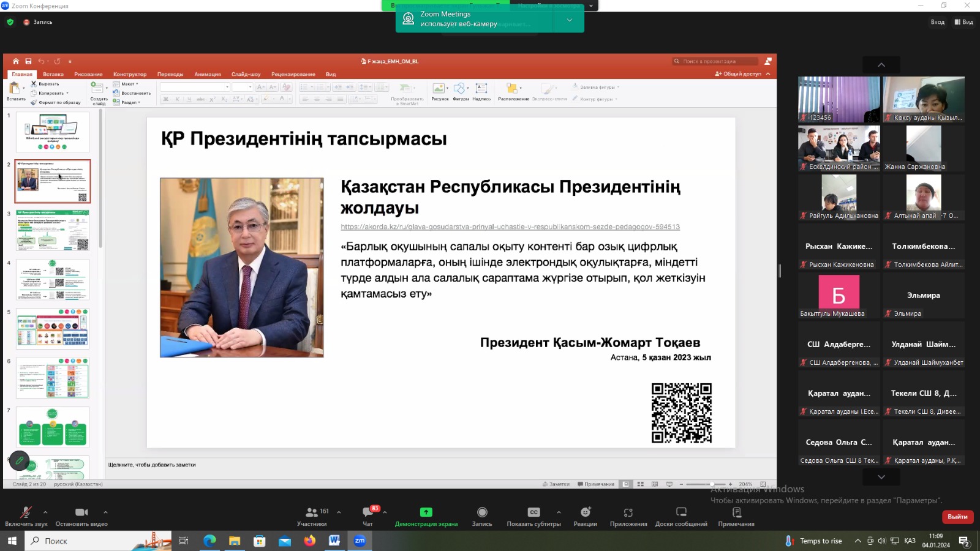The image size is (980, 551).
Task: Click the Надпись (Text Box) icon
Action: [x=481, y=89]
